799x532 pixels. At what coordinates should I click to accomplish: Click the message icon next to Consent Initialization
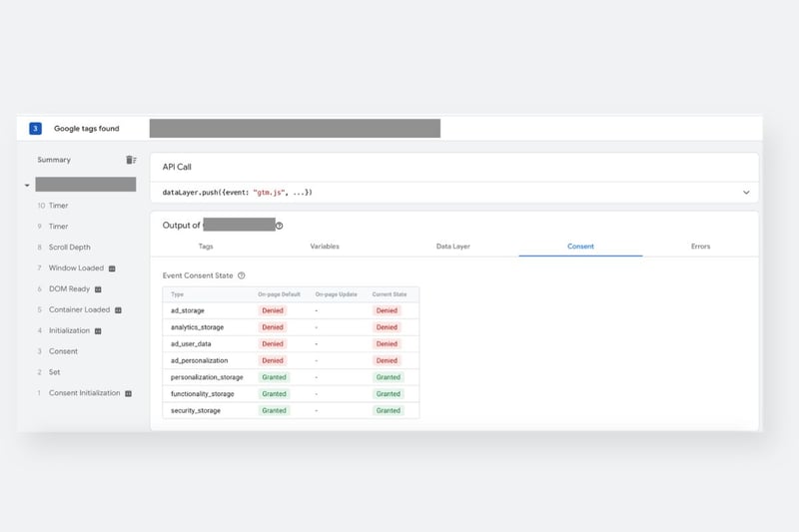(129, 393)
